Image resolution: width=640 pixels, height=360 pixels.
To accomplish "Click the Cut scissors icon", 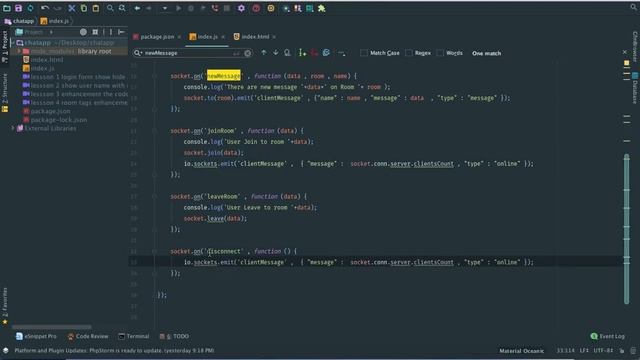I will click(x=71, y=8).
